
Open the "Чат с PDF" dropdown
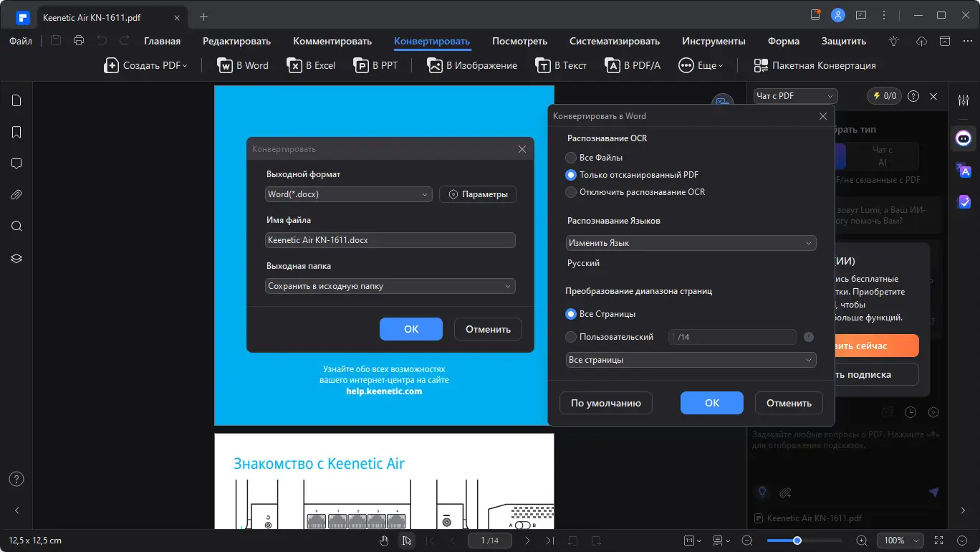[x=795, y=96]
